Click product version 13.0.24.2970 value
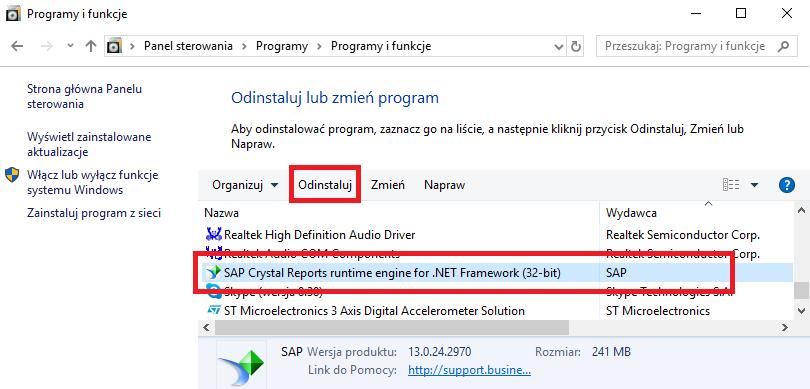This screenshot has width=810, height=389. pyautogui.click(x=440, y=352)
